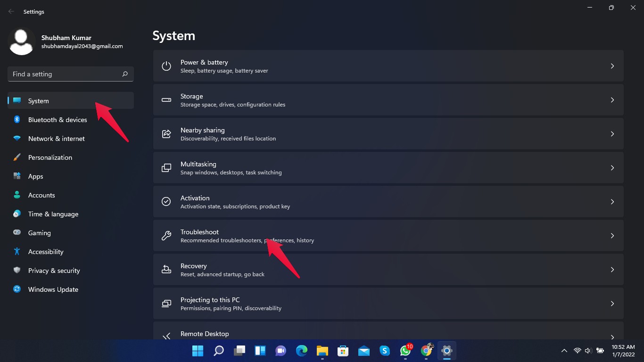Image resolution: width=644 pixels, height=362 pixels.
Task: Select Apps in the navigation pane
Action: point(35,176)
